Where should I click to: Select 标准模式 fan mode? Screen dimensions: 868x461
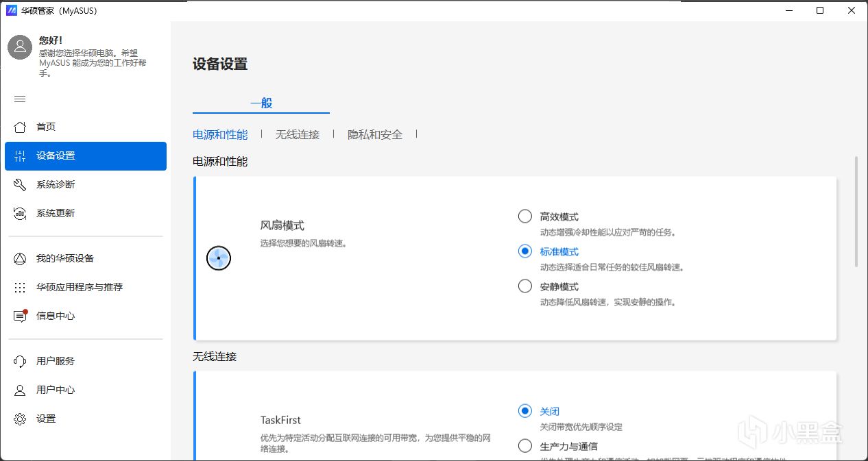tap(525, 251)
